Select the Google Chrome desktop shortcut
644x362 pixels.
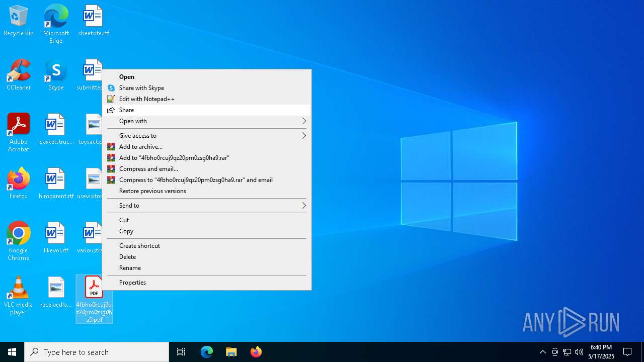point(19,242)
